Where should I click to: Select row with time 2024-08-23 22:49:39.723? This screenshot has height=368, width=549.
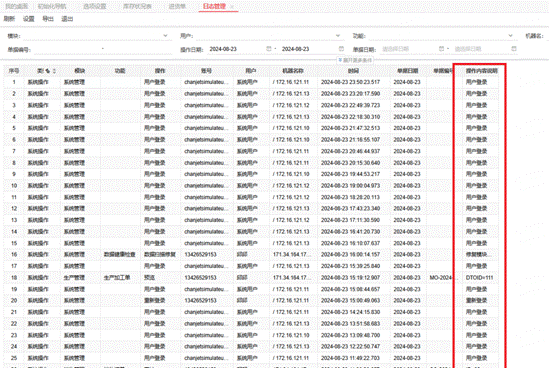[251, 105]
